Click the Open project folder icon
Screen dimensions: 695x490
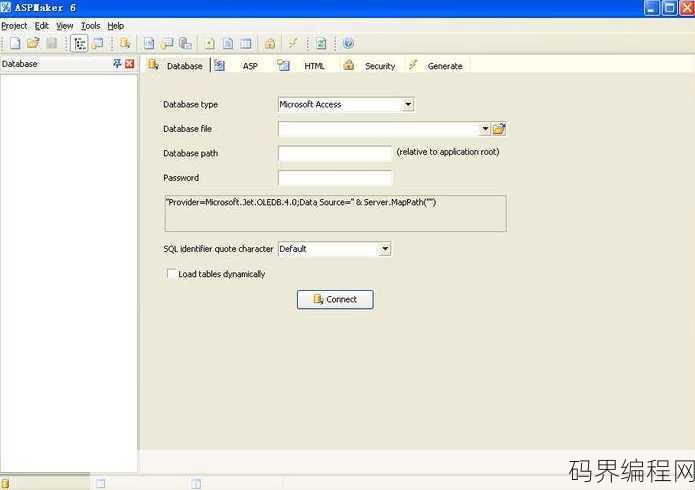coord(33,43)
